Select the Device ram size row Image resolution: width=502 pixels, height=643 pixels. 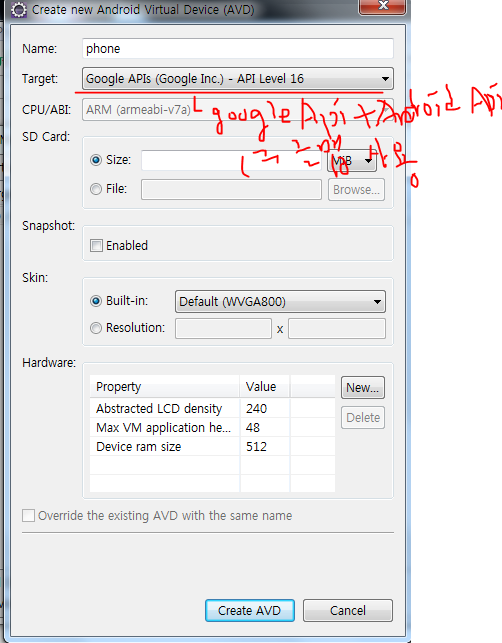click(212, 446)
